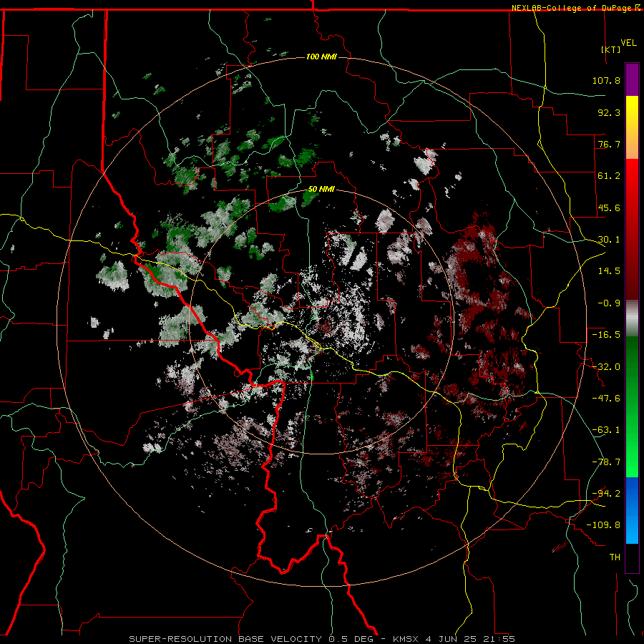Click the 61.2 velocity scale value
This screenshot has height=644, width=644.
tap(609, 176)
